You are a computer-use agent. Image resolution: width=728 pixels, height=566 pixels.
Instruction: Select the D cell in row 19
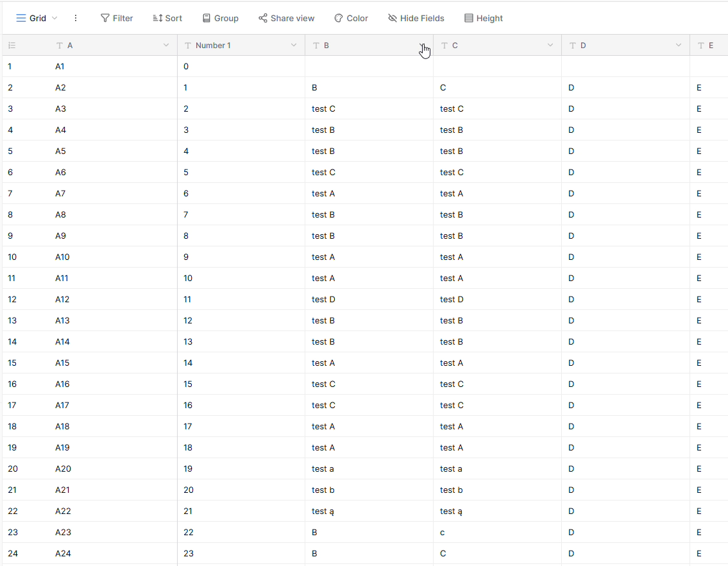(625, 448)
